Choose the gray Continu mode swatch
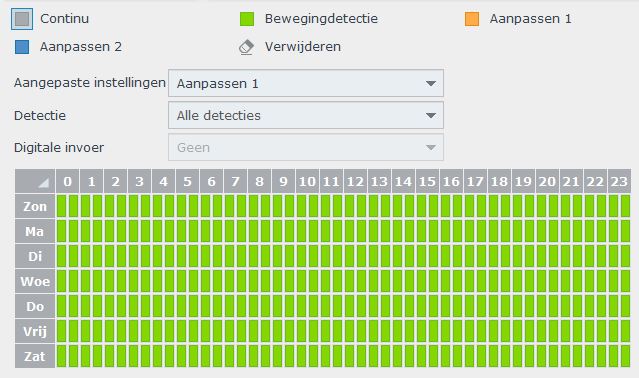The image size is (639, 378). pos(22,19)
